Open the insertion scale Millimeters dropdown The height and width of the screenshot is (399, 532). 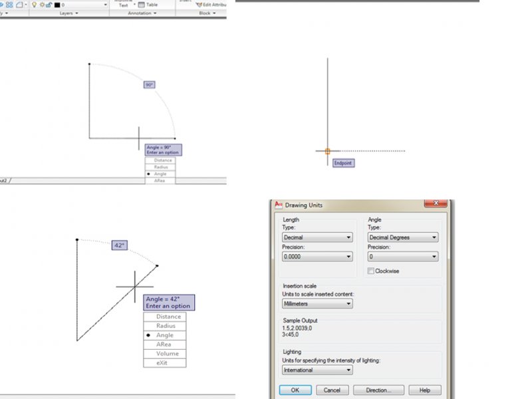[317, 304]
